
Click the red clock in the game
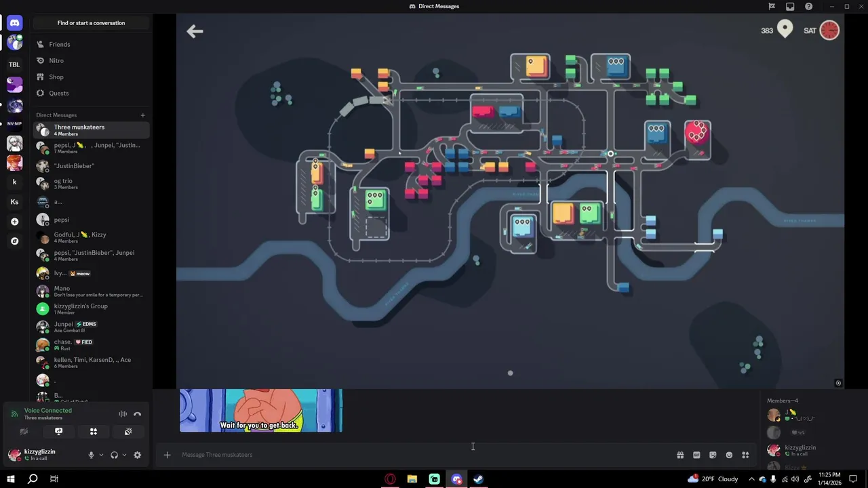point(829,30)
